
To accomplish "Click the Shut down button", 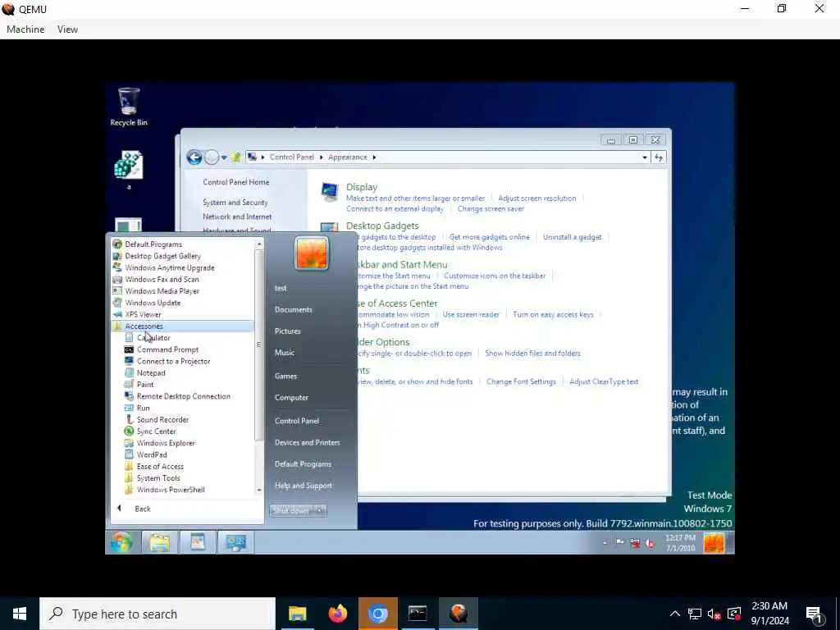I will (293, 510).
